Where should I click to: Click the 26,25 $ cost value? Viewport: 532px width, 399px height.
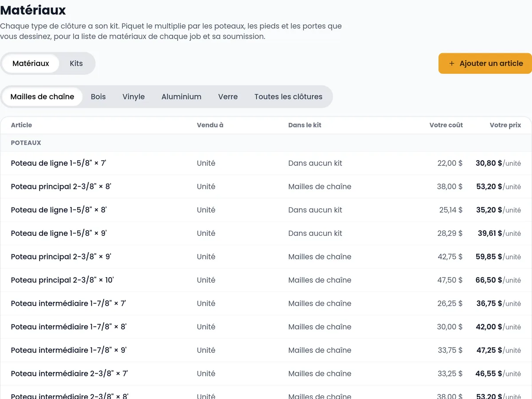tap(450, 304)
